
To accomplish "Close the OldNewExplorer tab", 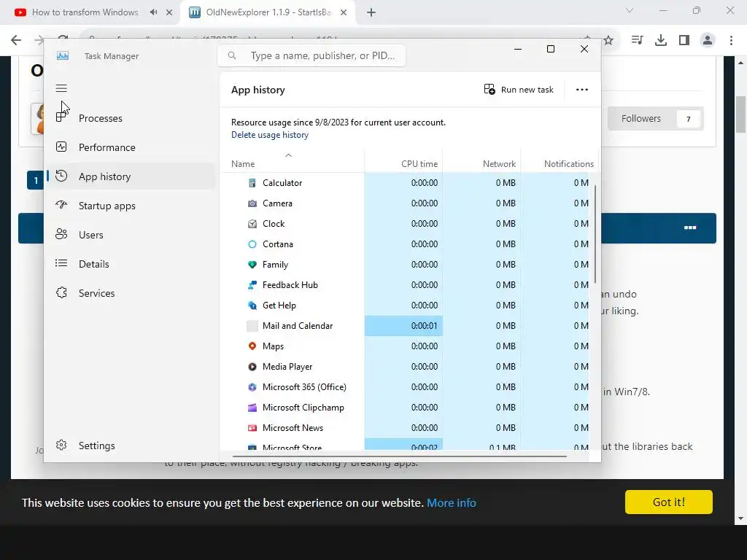I will coord(344,13).
